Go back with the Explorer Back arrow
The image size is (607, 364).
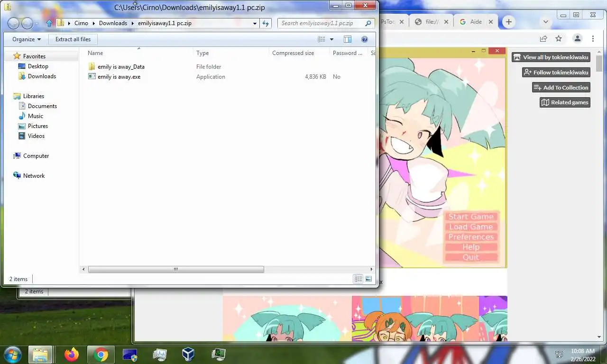[13, 23]
